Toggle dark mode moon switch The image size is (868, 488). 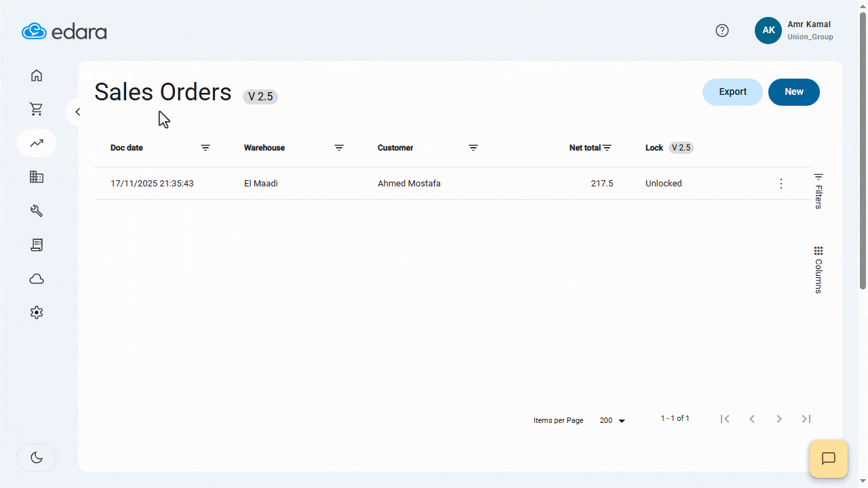coord(37,457)
